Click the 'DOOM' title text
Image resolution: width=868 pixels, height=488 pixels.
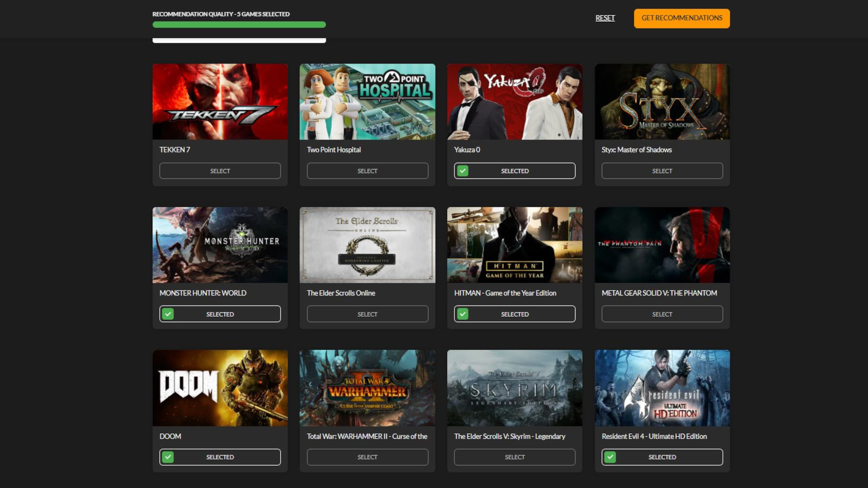[170, 436]
